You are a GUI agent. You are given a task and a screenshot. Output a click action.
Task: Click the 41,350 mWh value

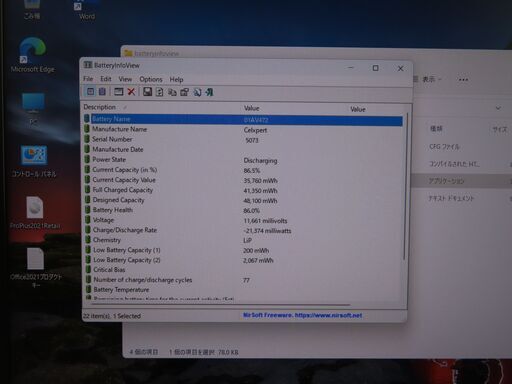coord(260,191)
